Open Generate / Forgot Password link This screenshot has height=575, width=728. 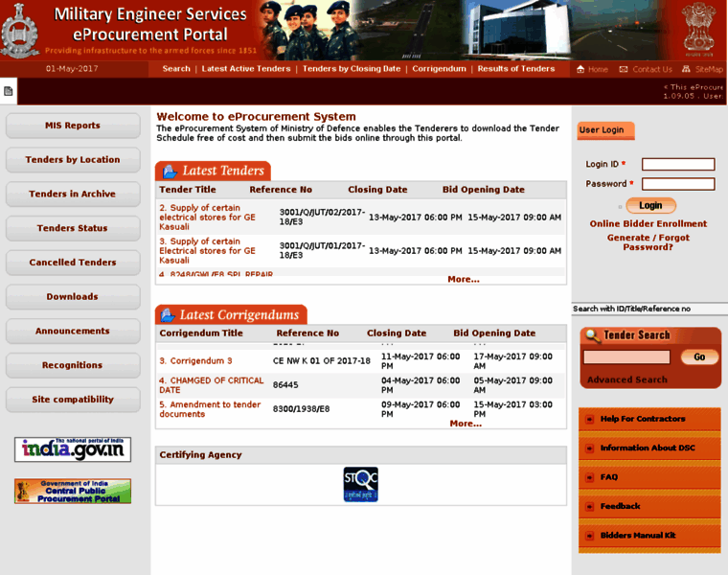[648, 242]
